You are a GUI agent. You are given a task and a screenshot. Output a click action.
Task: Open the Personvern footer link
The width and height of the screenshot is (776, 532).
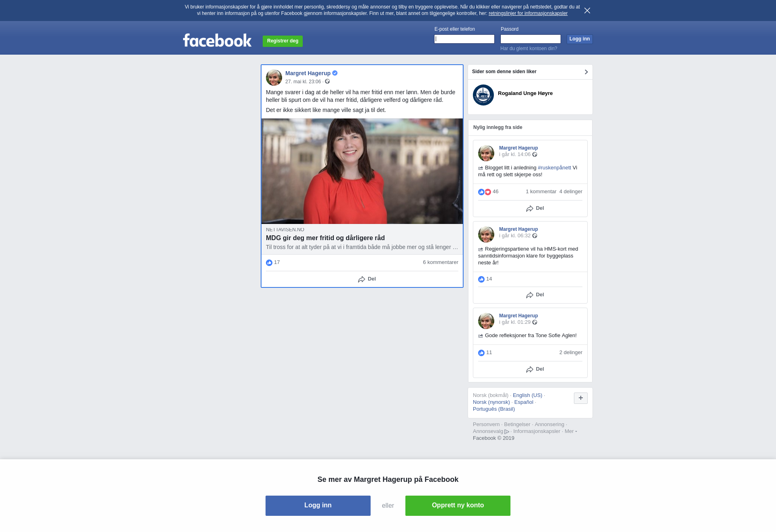(x=486, y=424)
